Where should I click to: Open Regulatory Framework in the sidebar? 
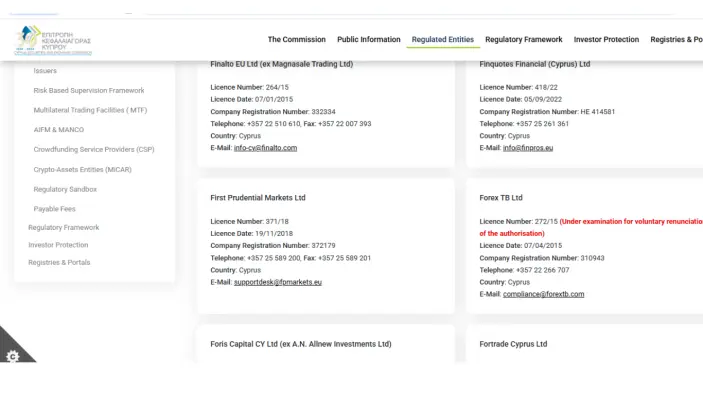[x=64, y=228]
